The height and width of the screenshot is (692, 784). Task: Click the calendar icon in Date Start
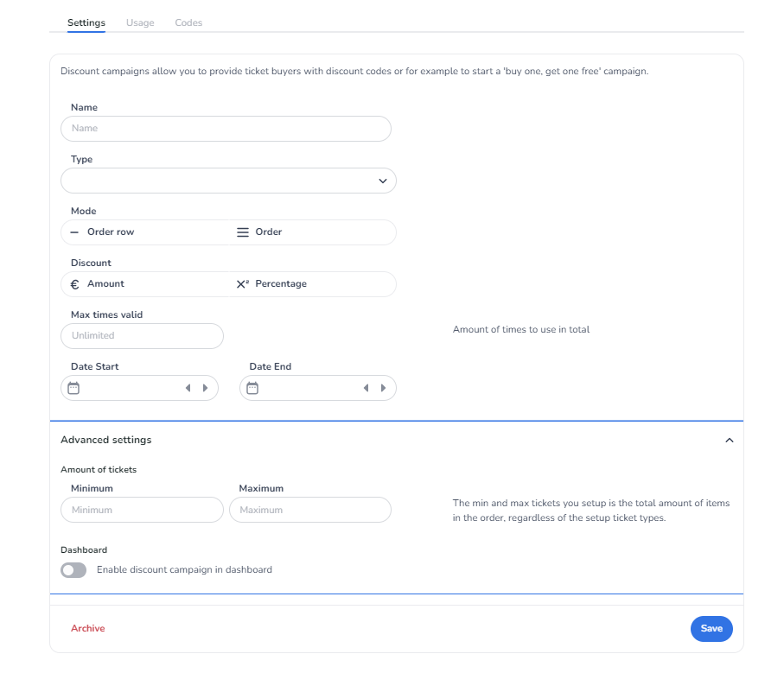73,388
